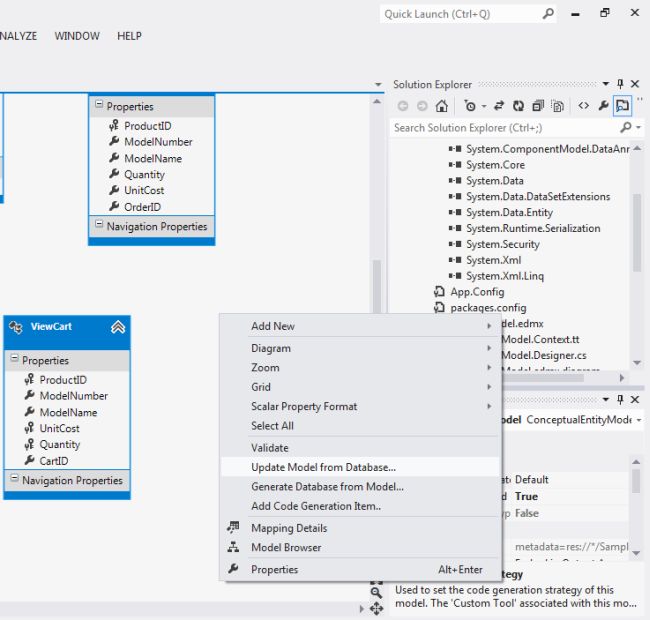Select UnitCost property in ViewCart
650x620 pixels.
click(59, 428)
